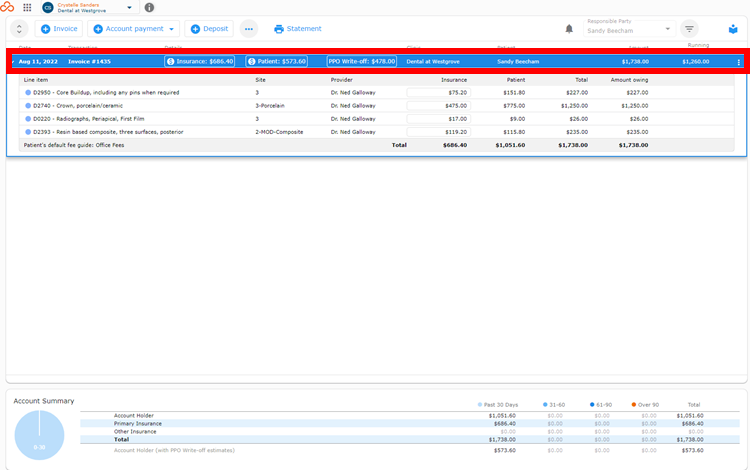Screen dimensions: 750x470
Task: Toggle expand/collapse all transactions arrows
Action: [19, 29]
